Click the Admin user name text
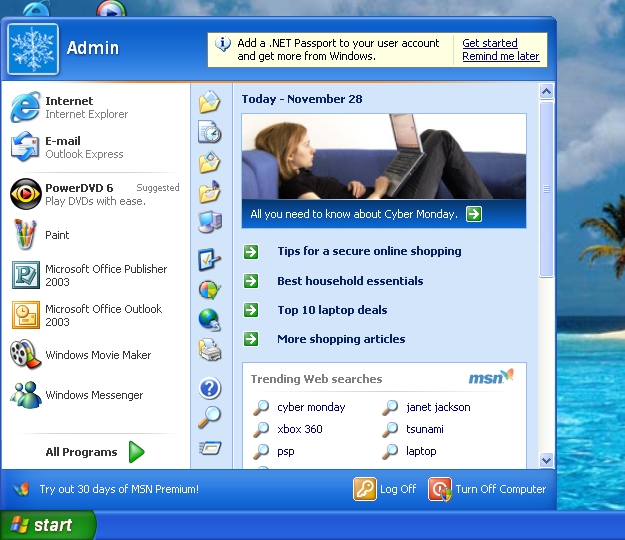Image resolution: width=625 pixels, height=540 pixels. click(x=92, y=48)
